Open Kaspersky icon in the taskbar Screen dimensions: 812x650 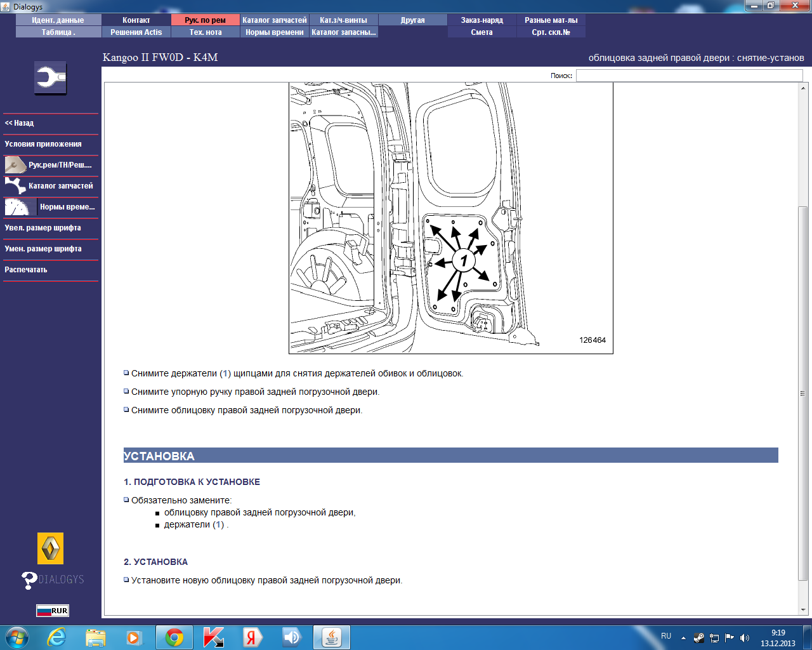[x=214, y=637]
